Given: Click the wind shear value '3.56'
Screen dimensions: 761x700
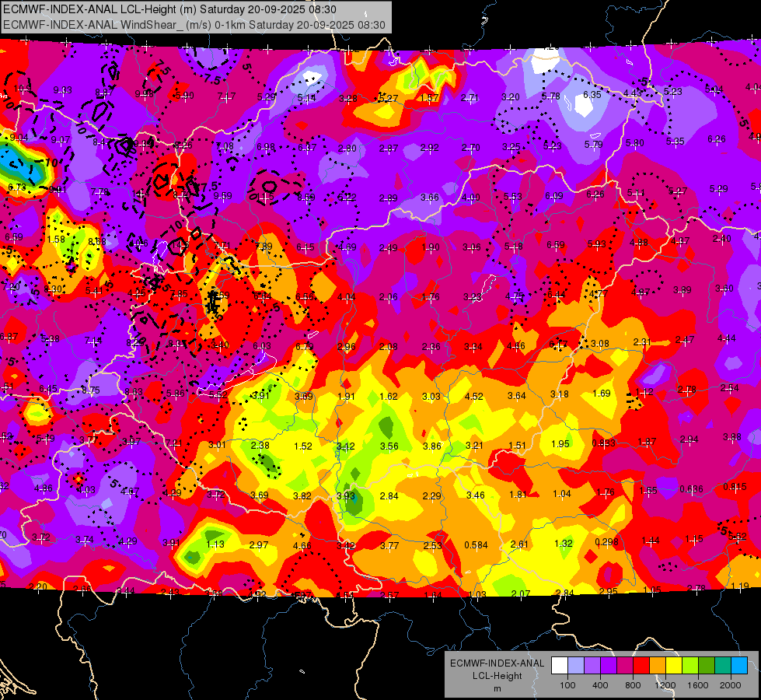Looking at the screenshot, I should (x=389, y=446).
